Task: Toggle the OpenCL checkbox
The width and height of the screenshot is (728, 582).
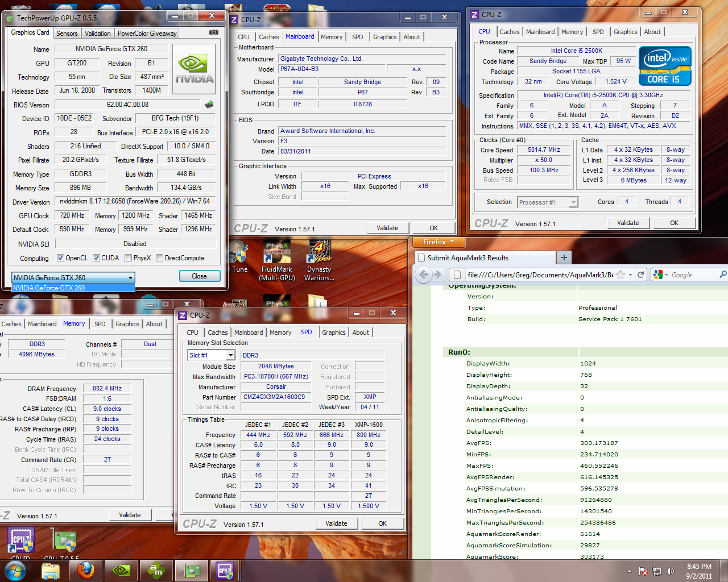Action: coord(60,258)
